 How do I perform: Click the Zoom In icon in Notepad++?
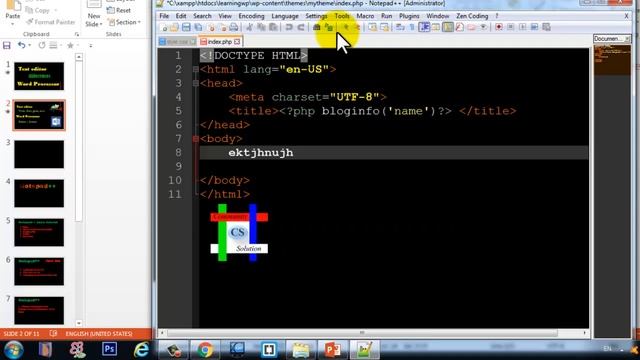[345, 27]
